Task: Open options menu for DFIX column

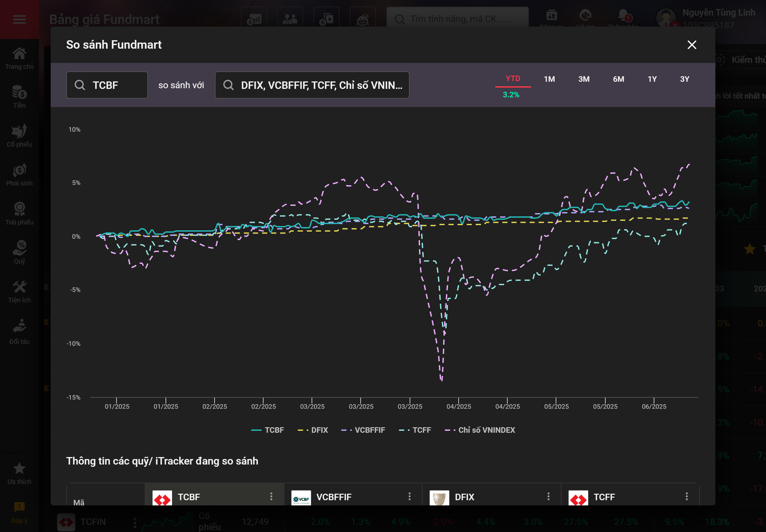Action: click(x=548, y=496)
